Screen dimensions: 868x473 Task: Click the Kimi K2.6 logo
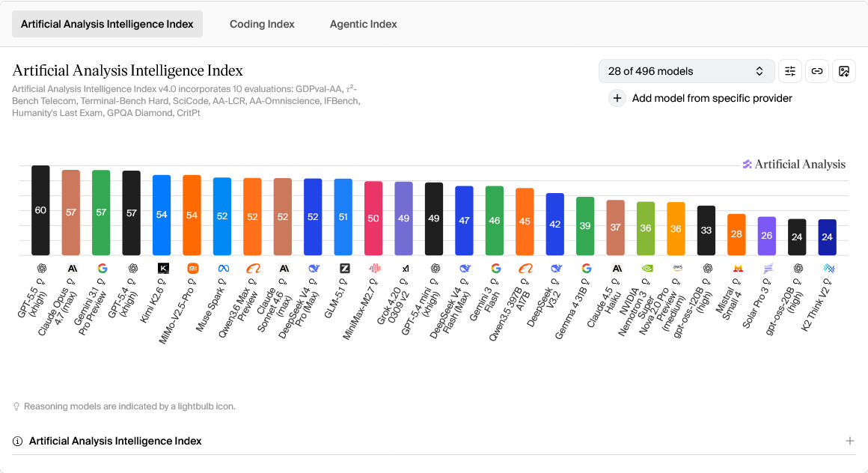tap(163, 268)
